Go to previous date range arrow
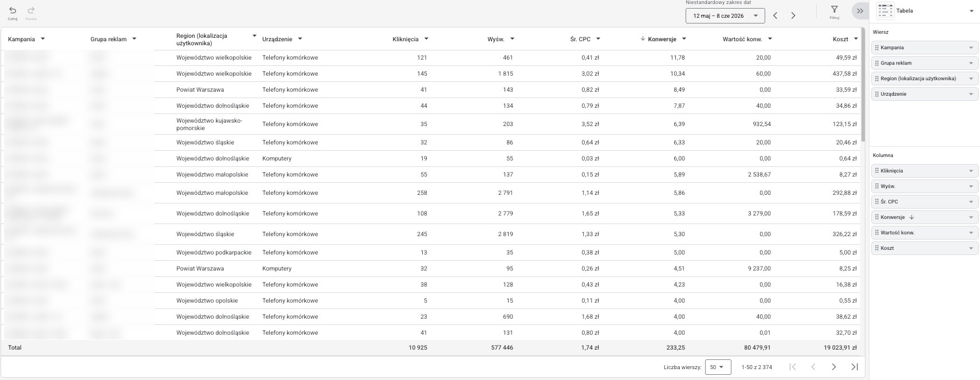980x380 pixels. click(775, 15)
